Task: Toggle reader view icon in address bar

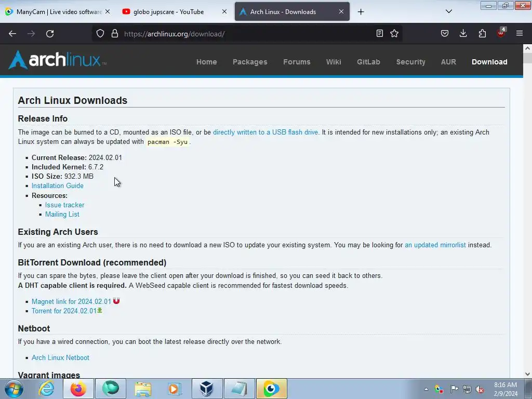Action: [380, 33]
